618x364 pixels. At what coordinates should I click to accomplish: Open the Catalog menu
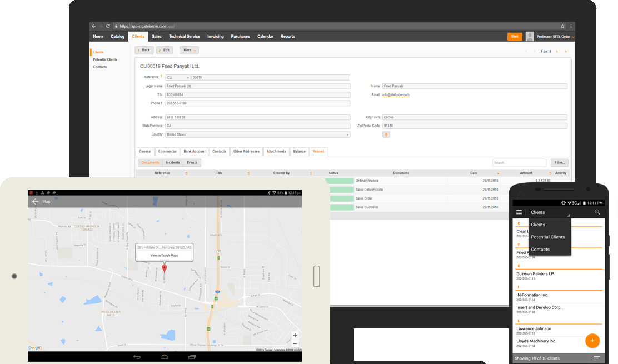coord(117,37)
